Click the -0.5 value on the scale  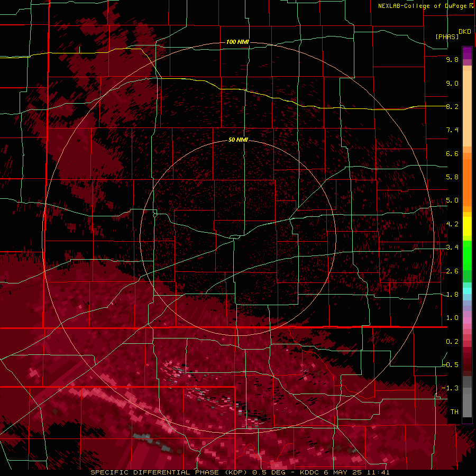(x=450, y=365)
